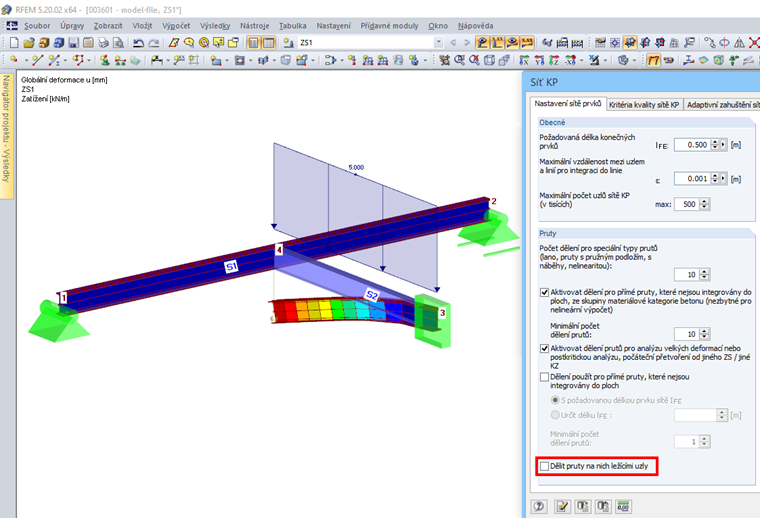
Task: Click the view in X direction icon
Action: coord(524,60)
